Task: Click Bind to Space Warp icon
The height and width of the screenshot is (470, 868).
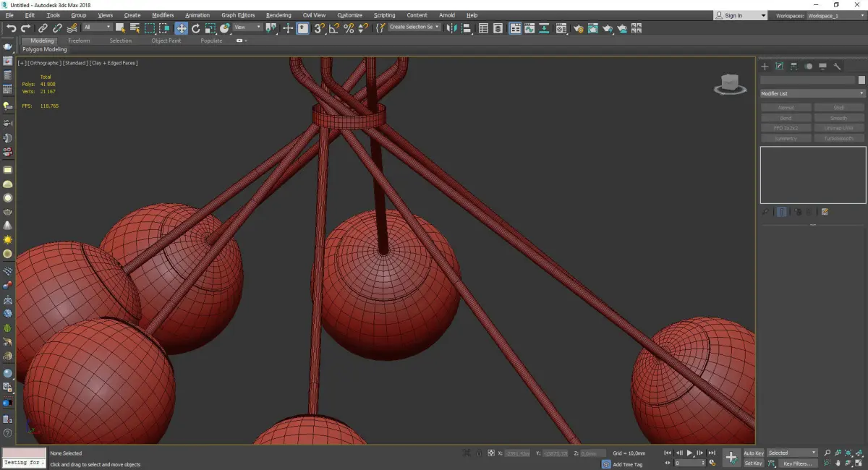Action: [x=72, y=28]
